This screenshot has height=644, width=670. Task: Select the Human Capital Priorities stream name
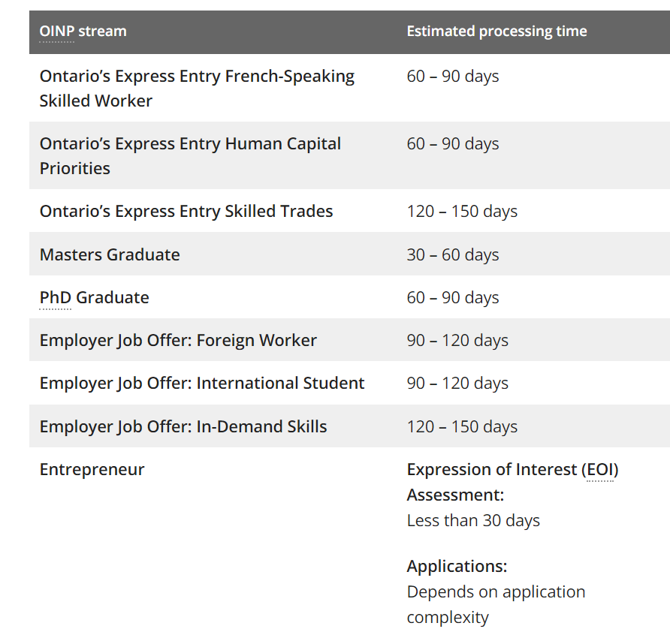point(190,156)
